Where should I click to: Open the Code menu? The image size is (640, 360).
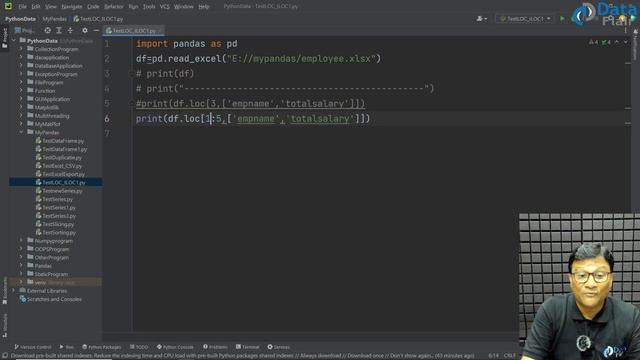click(93, 7)
